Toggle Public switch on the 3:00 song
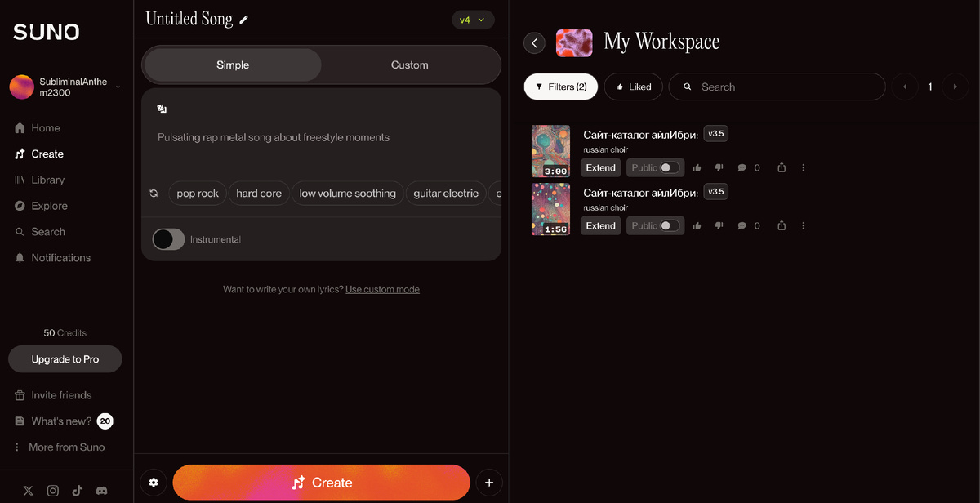 click(670, 167)
